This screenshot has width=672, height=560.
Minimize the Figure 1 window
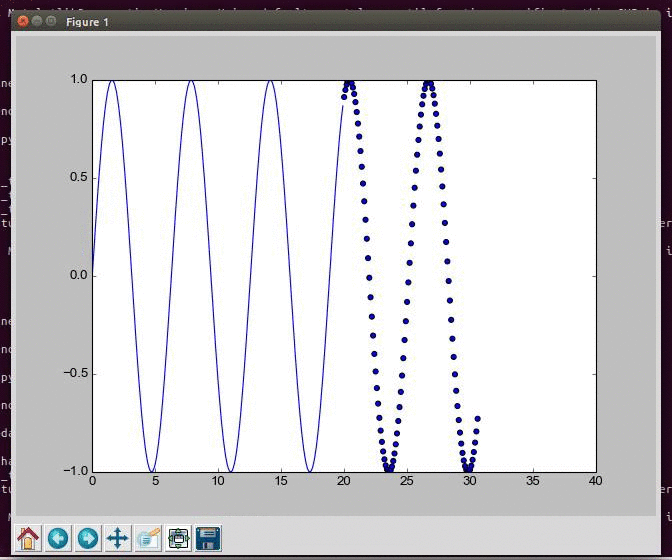tap(37, 21)
